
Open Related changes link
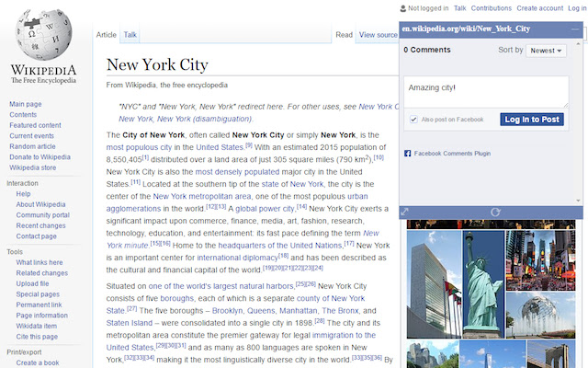coord(42,273)
